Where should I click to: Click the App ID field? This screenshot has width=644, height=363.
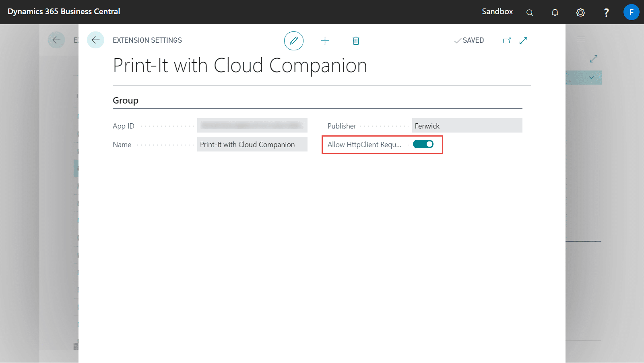(x=252, y=125)
